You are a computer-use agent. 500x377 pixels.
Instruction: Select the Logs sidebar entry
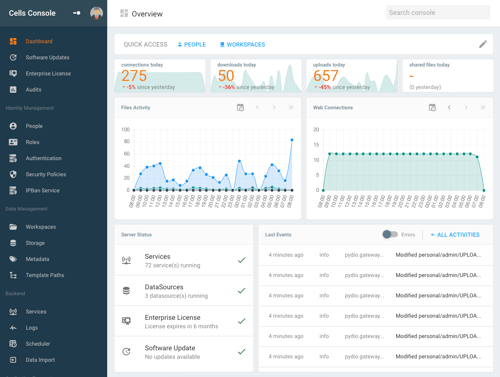(x=32, y=328)
